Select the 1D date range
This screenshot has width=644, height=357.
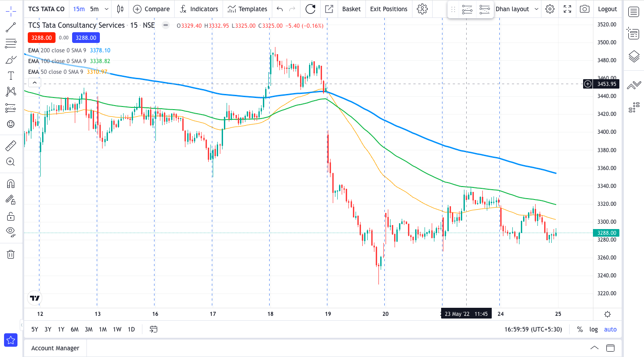[x=131, y=329]
